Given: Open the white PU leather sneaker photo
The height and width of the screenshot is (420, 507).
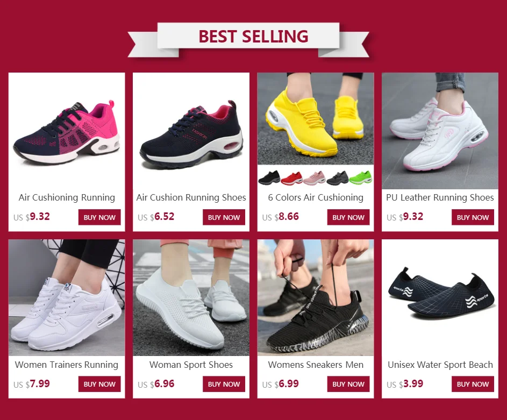Looking at the screenshot, I should pyautogui.click(x=440, y=131).
